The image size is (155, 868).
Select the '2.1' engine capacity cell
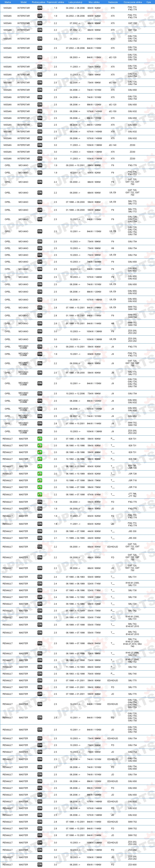pyautogui.click(x=55, y=538)
